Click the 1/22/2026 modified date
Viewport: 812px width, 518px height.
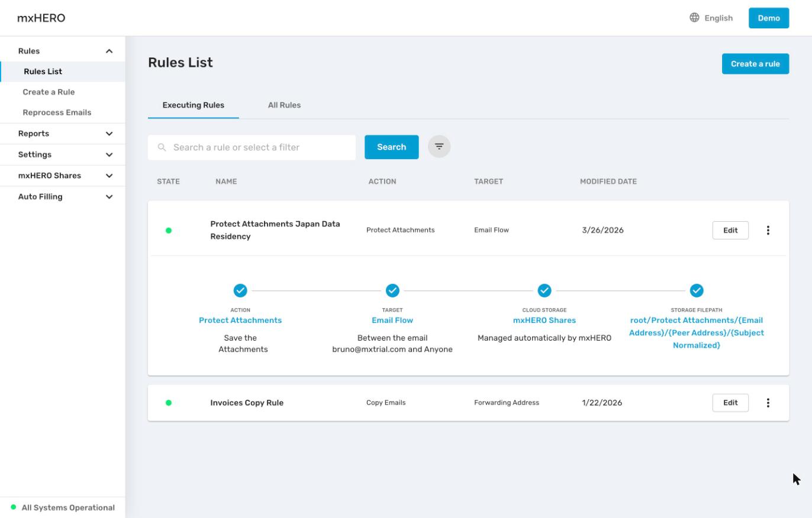602,403
